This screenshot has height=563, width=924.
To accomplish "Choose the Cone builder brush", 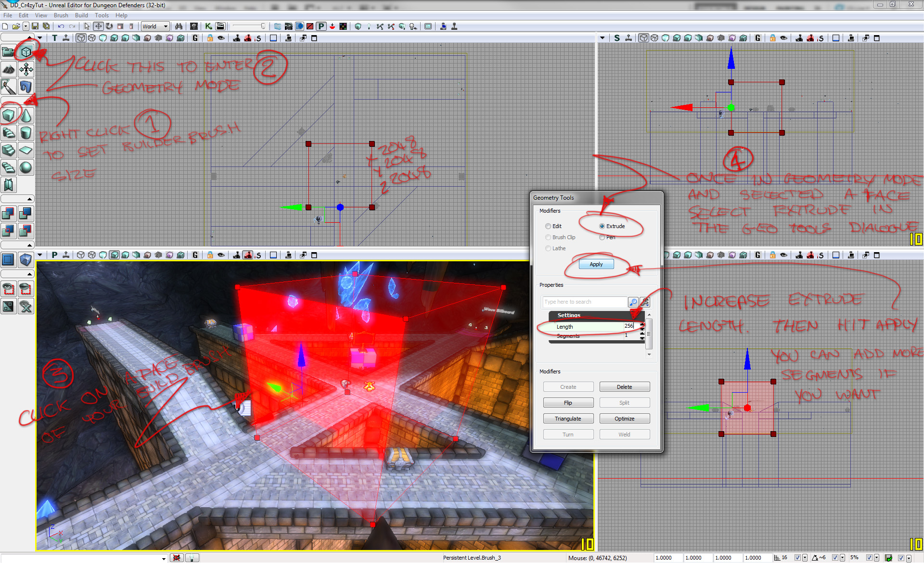I will [26, 116].
